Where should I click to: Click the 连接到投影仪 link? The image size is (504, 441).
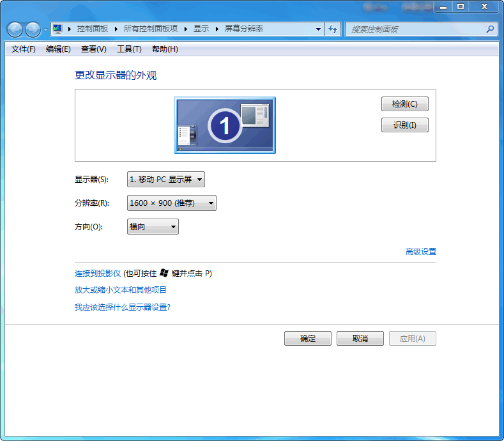pyautogui.click(x=98, y=274)
